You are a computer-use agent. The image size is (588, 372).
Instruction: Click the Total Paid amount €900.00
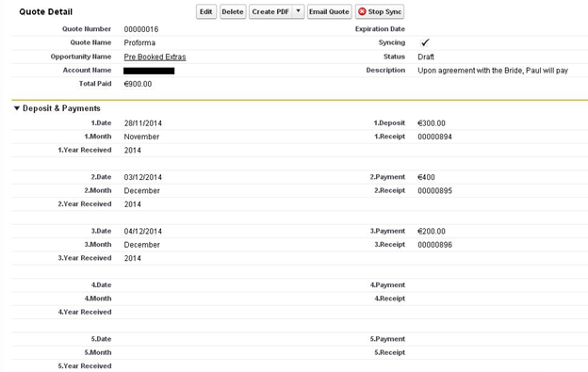138,84
